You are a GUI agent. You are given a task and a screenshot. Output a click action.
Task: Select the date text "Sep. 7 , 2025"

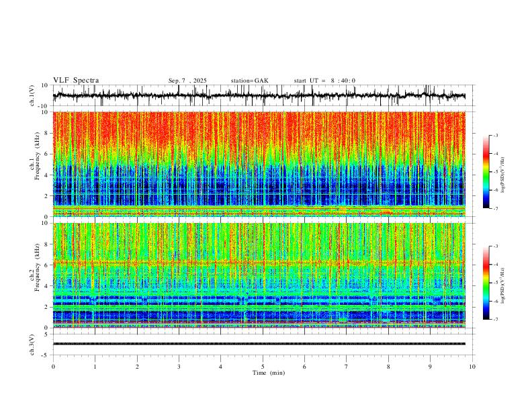click(187, 81)
